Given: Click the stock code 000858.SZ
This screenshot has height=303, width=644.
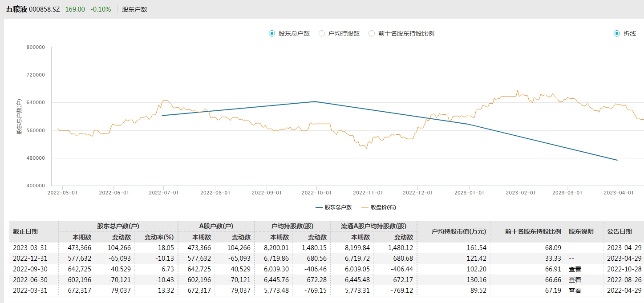Looking at the screenshot, I should [44, 9].
